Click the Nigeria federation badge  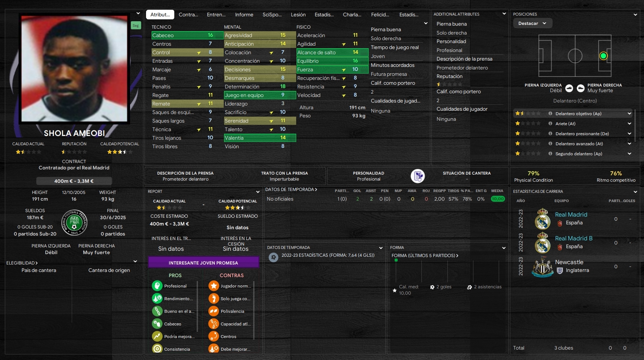click(x=74, y=223)
